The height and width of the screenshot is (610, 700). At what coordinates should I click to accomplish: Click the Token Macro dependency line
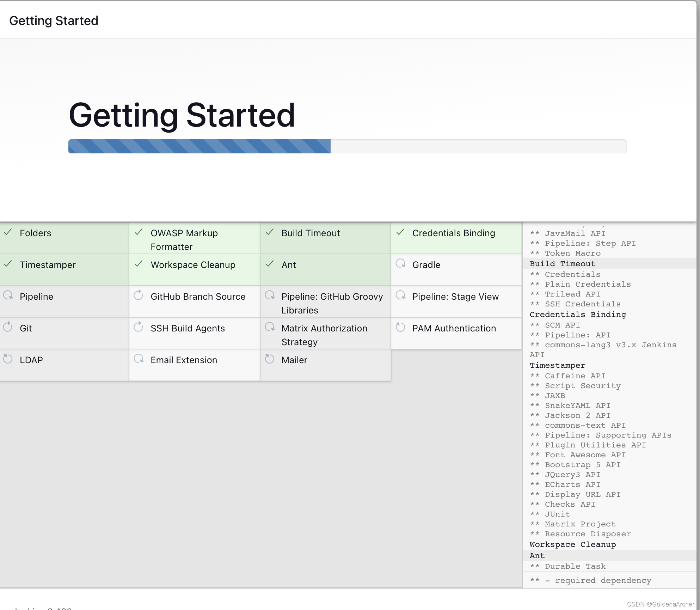pos(565,253)
